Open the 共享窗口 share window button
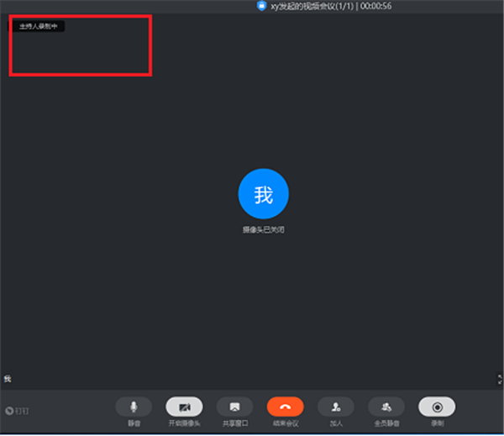The image size is (504, 436). pos(235,407)
